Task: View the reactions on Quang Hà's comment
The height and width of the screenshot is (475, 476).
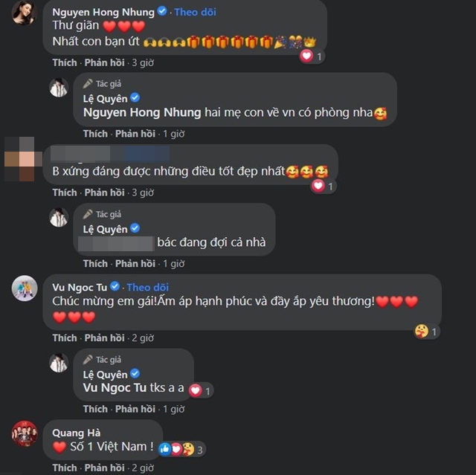Action: tap(182, 449)
